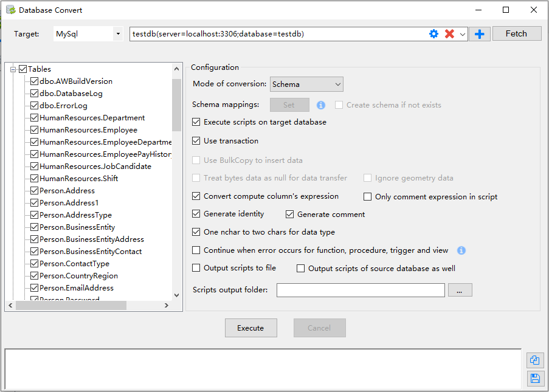Uncheck Person.AddressType table

34,215
